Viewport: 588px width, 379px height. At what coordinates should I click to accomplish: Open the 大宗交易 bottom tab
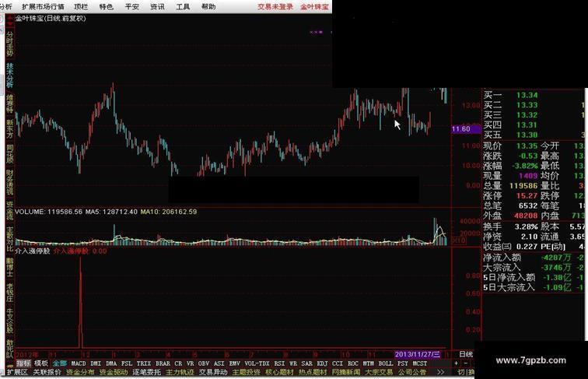[x=379, y=372]
